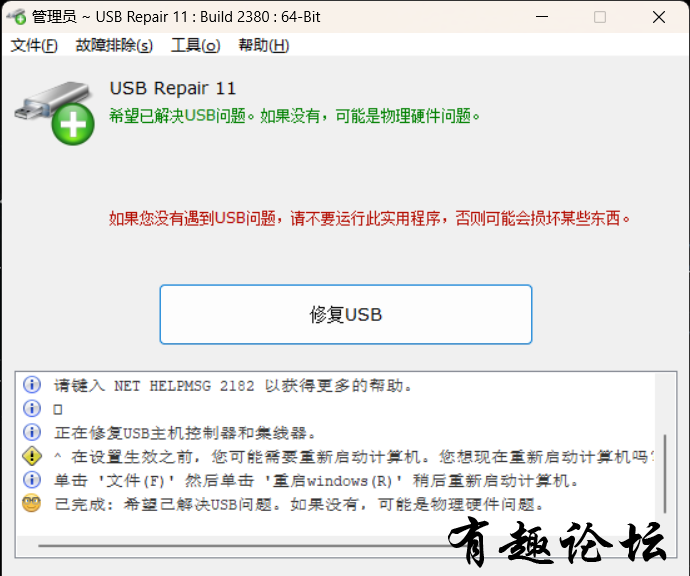Click the app icon in title bar
The height and width of the screenshot is (576, 690).
pos(17,17)
